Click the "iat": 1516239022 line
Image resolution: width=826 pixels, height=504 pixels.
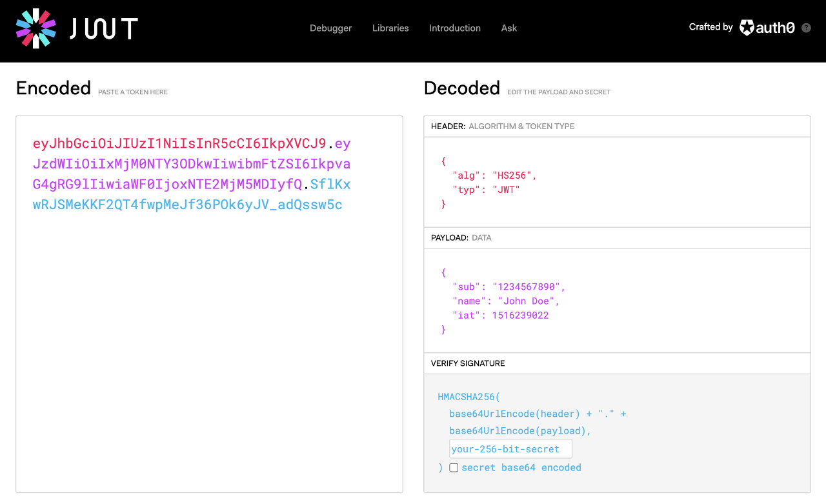click(x=500, y=316)
